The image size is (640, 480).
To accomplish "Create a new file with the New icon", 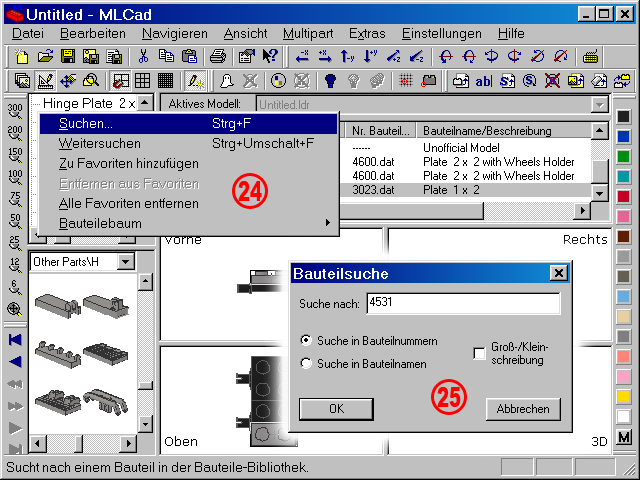I will (x=22, y=56).
